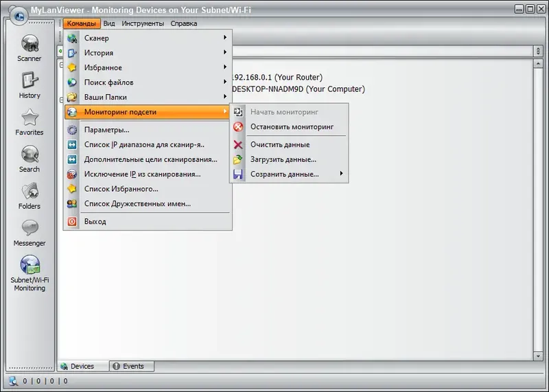Select Список Избранного... menu entry
Viewport: 549px width, 392px height.
point(148,189)
